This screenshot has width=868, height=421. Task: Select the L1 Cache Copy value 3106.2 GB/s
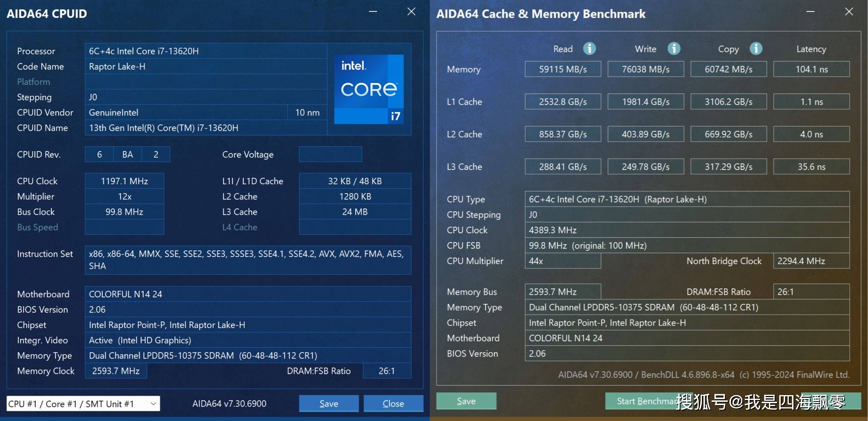tap(729, 101)
